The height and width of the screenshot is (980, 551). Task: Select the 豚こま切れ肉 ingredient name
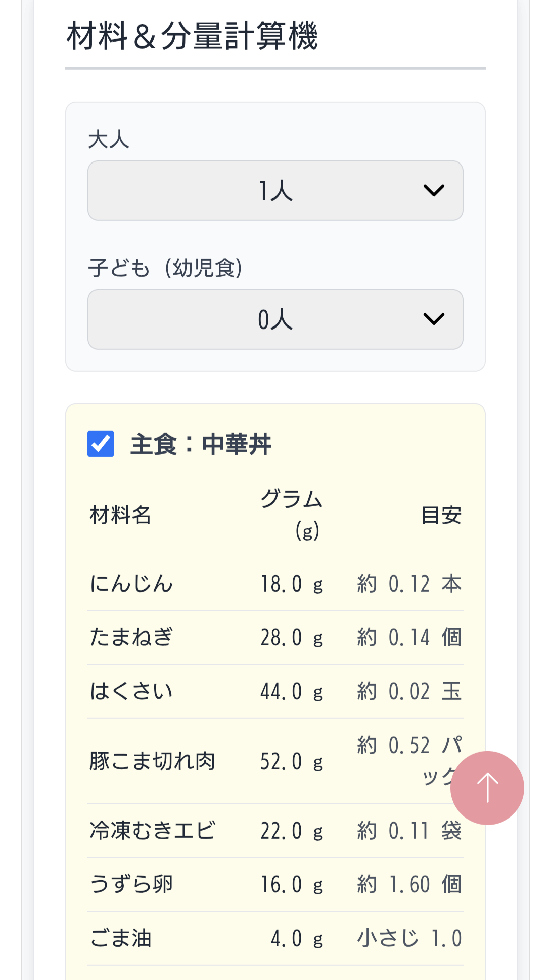pyautogui.click(x=152, y=761)
